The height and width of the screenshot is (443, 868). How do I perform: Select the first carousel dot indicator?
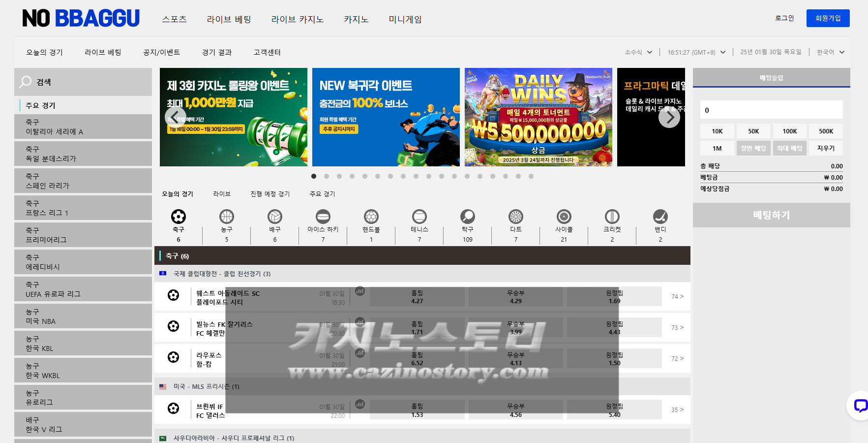click(314, 176)
